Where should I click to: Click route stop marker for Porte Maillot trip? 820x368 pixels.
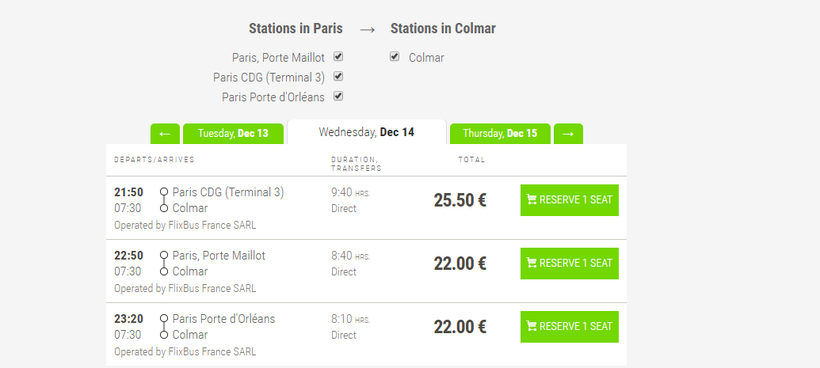164,263
